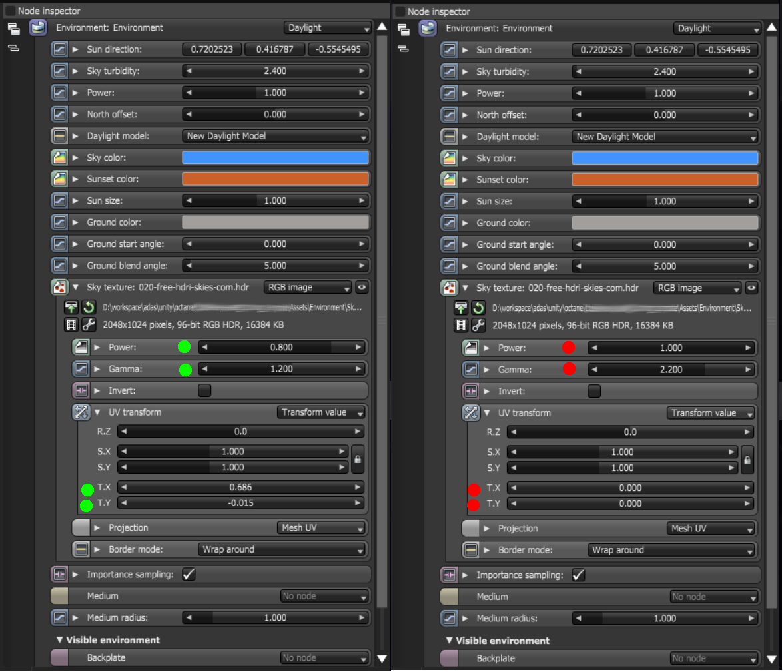This screenshot has width=784, height=672.
Task: Click texture Power 0.800 slider in left inspector
Action: [x=282, y=347]
